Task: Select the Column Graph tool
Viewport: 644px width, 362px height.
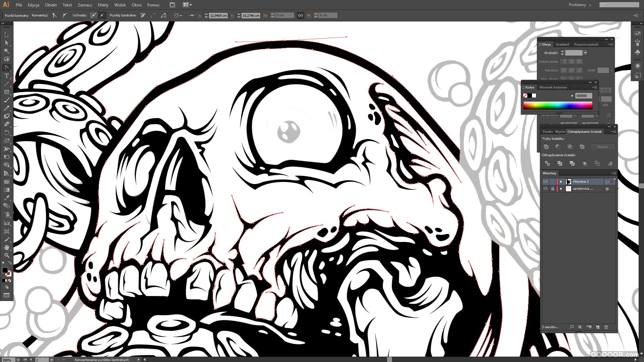Action: coord(6,223)
